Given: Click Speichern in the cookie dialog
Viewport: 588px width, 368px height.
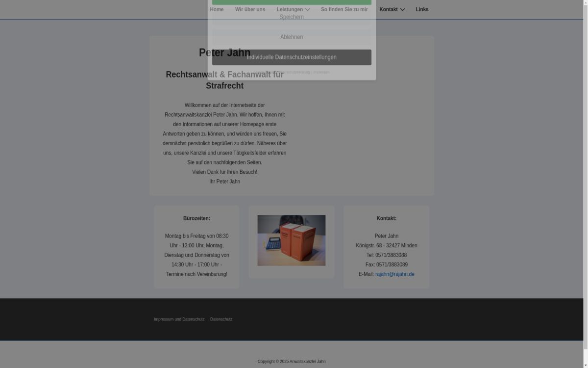Looking at the screenshot, I should pyautogui.click(x=291, y=17).
